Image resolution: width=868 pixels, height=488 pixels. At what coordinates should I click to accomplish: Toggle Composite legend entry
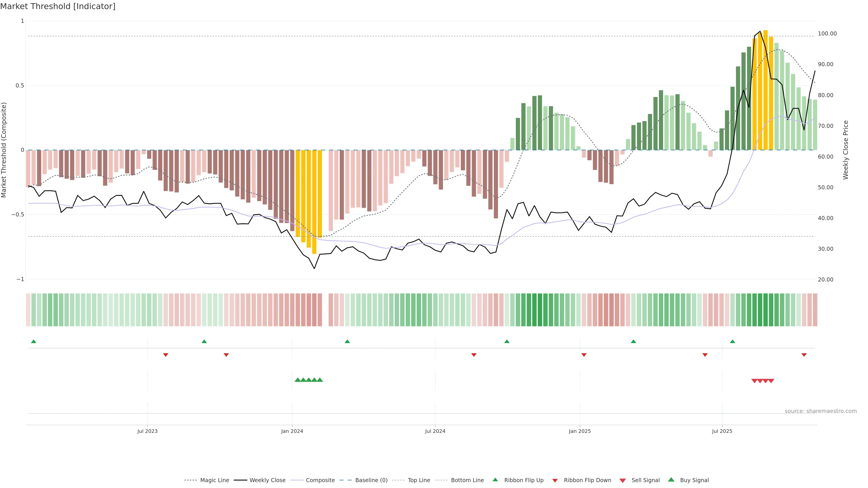(x=320, y=480)
